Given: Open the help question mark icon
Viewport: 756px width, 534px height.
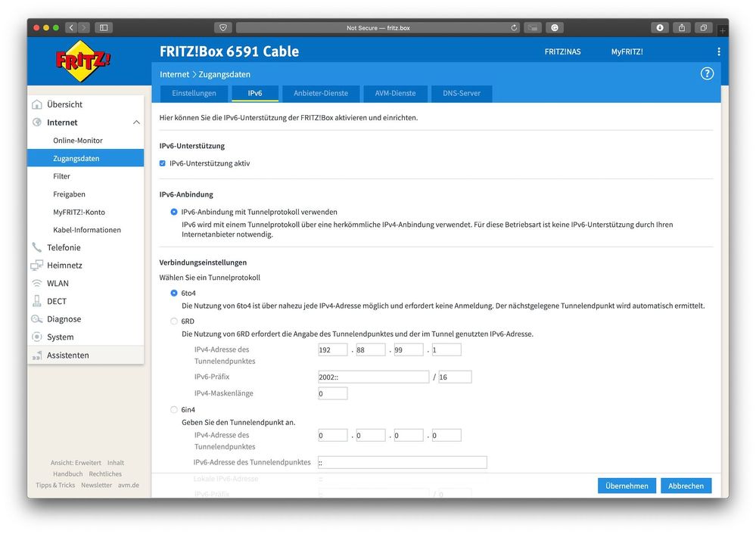Looking at the screenshot, I should [707, 73].
